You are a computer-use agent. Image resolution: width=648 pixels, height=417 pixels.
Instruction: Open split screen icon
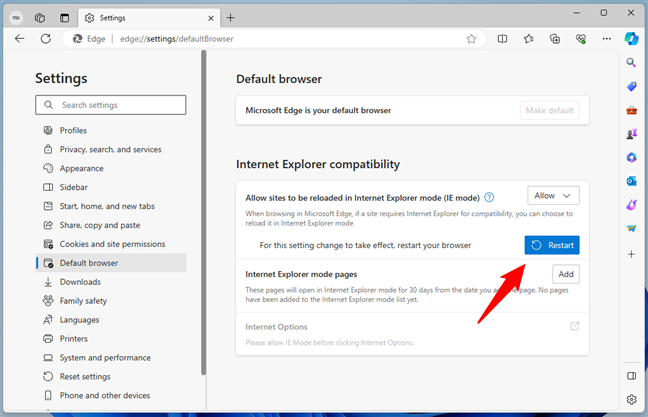coord(502,39)
